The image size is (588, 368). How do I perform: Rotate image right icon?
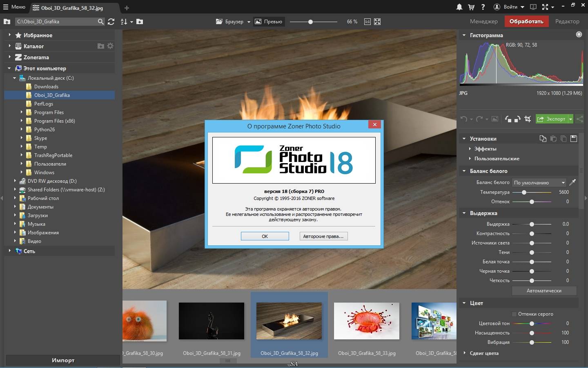click(x=517, y=119)
